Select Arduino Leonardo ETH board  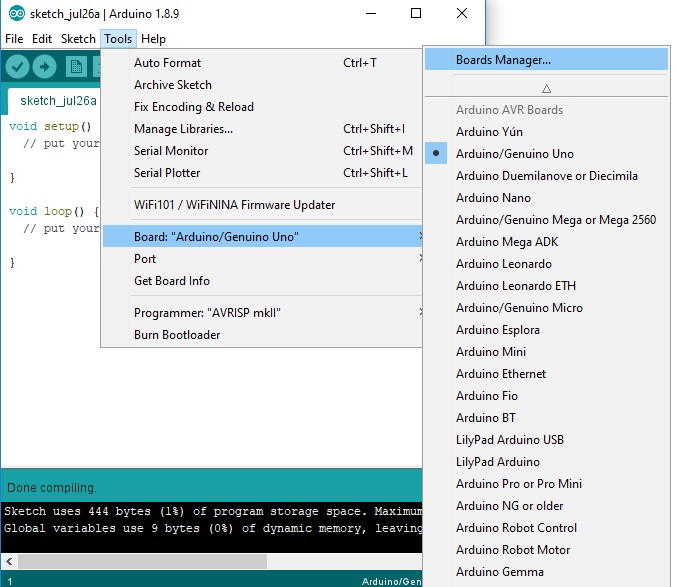pos(546,286)
